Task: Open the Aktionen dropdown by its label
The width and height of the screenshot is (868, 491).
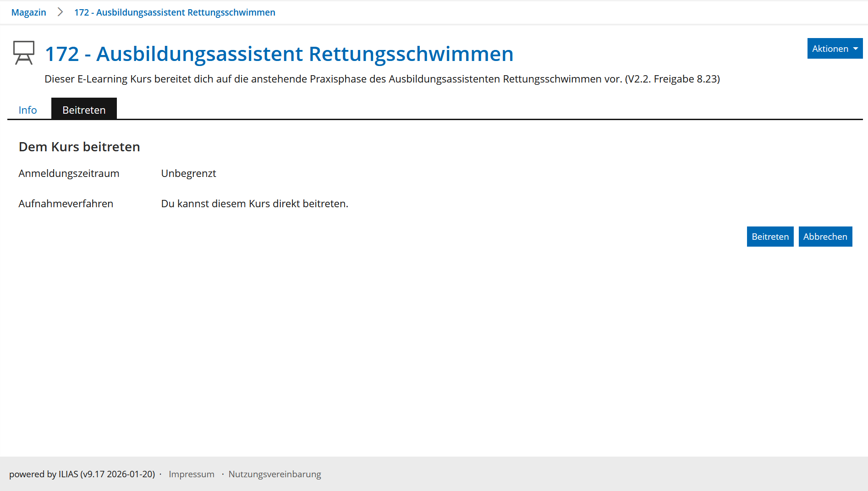Action: pos(830,49)
